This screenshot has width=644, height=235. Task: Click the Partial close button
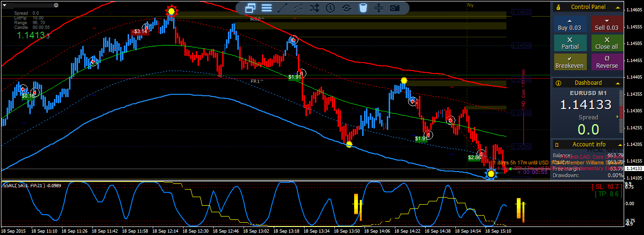pos(570,44)
